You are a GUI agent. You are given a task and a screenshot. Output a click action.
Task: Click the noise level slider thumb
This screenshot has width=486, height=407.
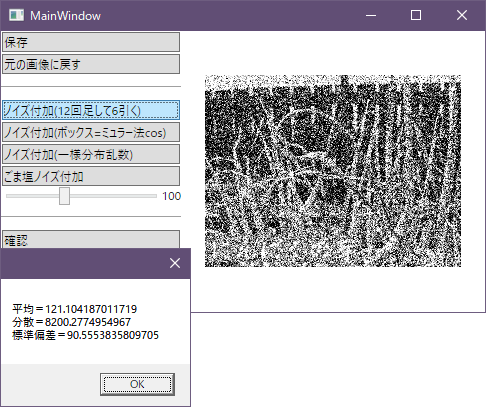(64, 196)
